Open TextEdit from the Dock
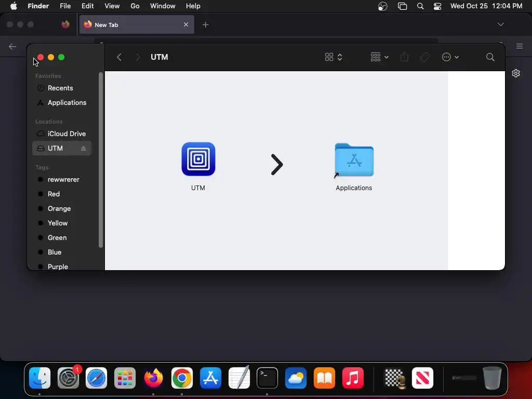532x399 pixels. 239,377
